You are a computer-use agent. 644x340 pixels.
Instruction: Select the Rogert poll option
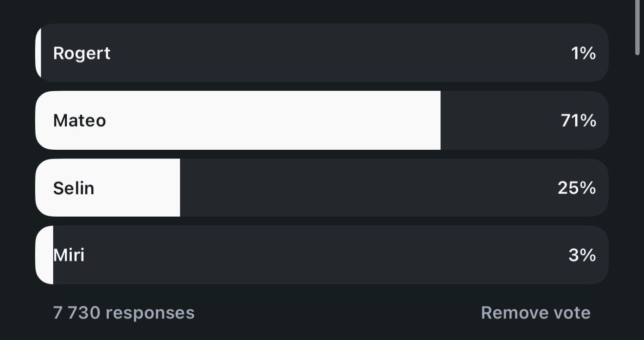click(x=322, y=53)
